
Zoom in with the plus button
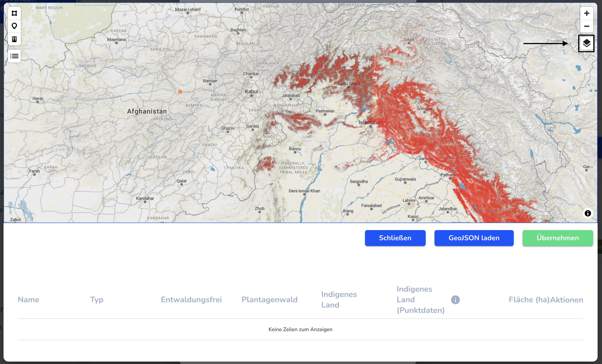click(587, 13)
